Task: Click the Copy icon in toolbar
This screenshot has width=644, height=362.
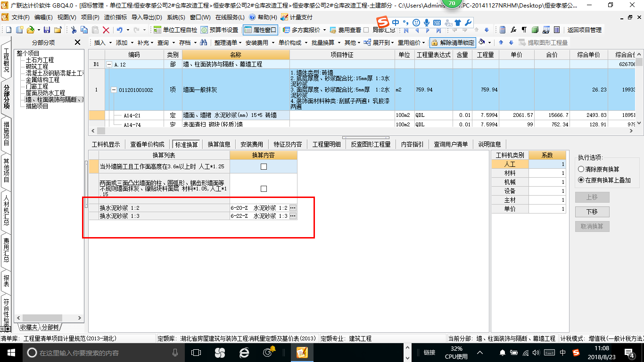Action: pos(84,30)
